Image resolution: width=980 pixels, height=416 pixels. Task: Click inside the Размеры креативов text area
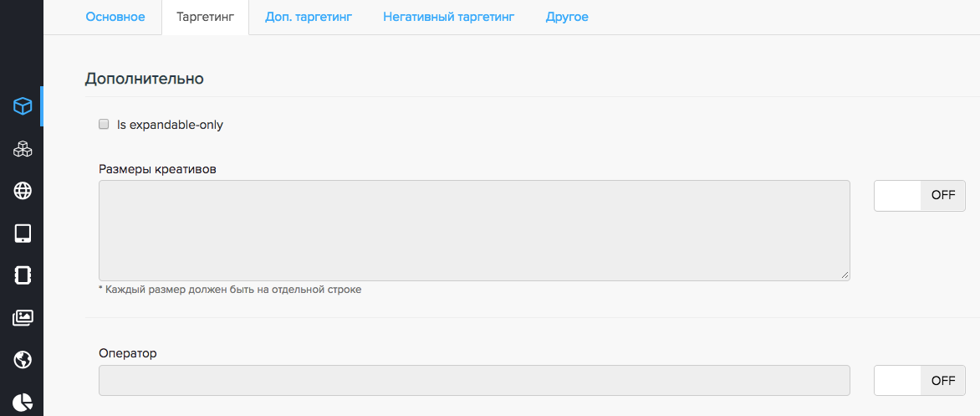point(474,230)
